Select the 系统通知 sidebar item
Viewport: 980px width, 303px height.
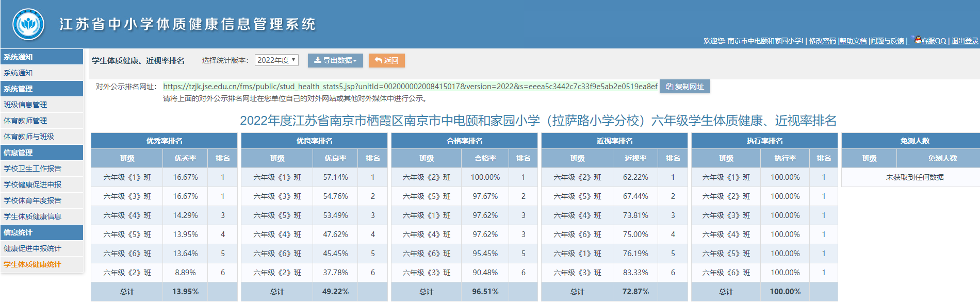tap(42, 73)
